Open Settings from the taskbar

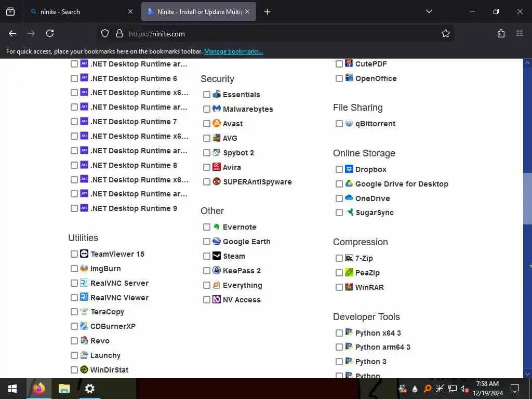(89, 389)
